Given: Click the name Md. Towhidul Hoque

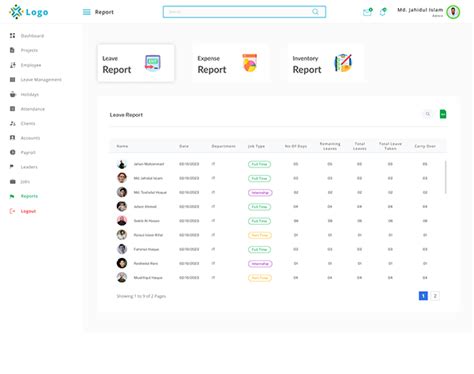Looking at the screenshot, I should [150, 193].
